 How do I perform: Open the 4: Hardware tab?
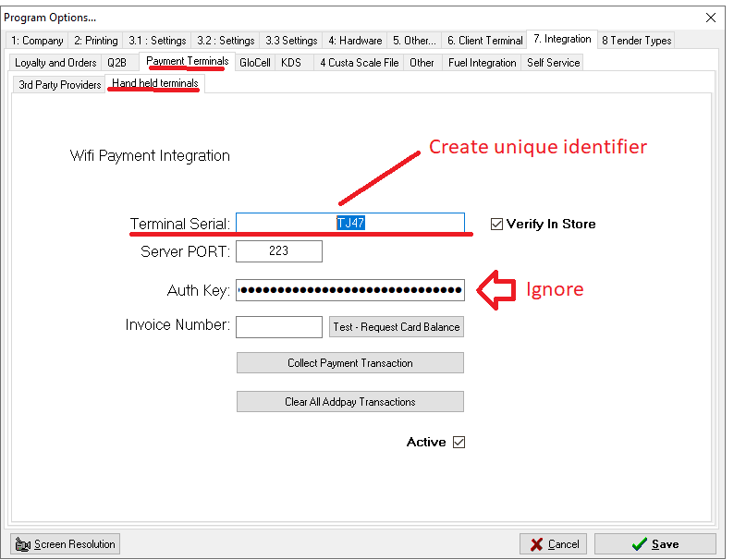[x=355, y=41]
